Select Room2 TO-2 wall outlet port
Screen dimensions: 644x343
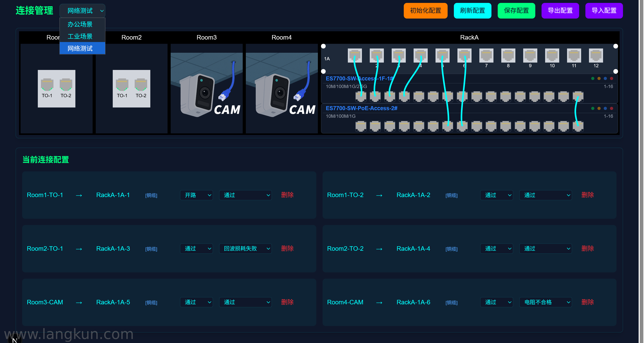click(141, 85)
